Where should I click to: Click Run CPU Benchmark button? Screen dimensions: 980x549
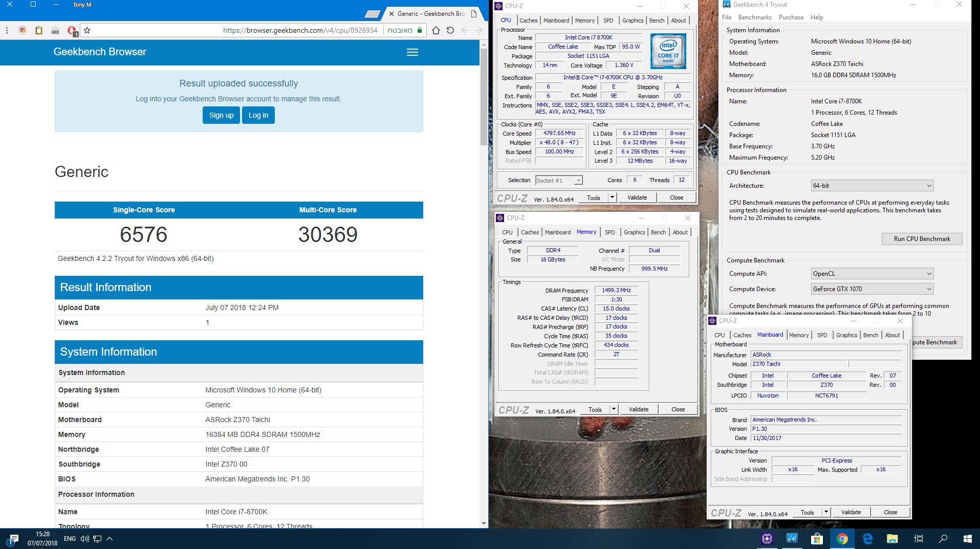(922, 239)
